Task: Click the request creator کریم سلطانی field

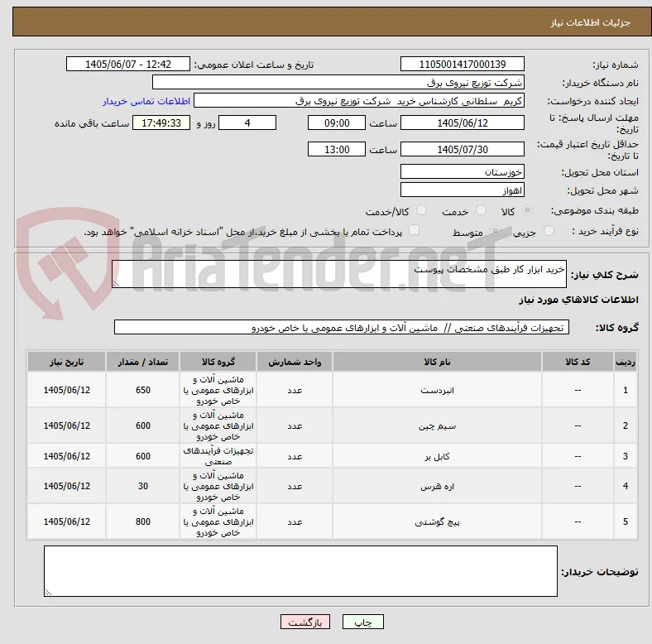Action: (359, 101)
